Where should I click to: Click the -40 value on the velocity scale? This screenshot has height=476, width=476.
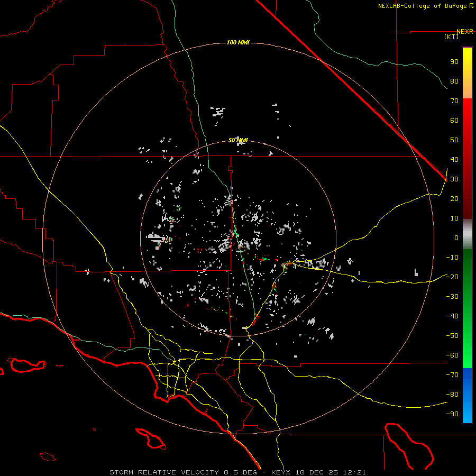[x=452, y=316]
